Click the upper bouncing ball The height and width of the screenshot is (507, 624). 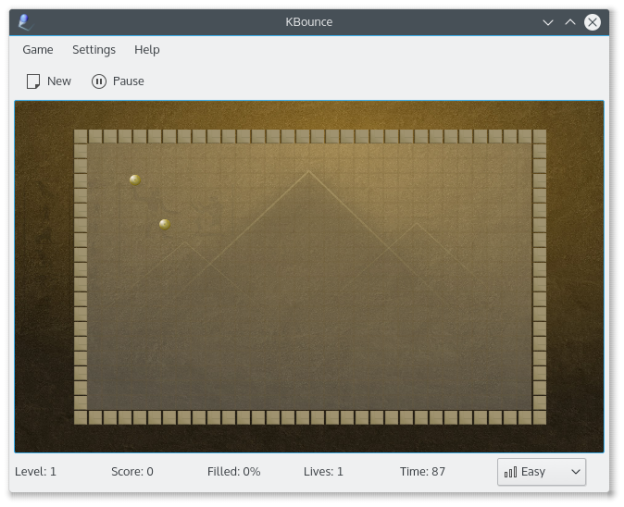pyautogui.click(x=135, y=180)
